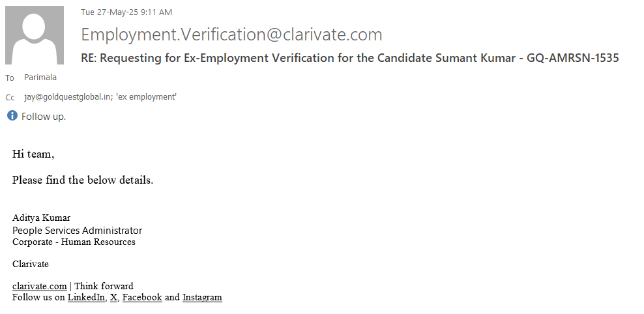Click the sender's profile avatar picture
This screenshot has width=644, height=314.
coord(35,35)
